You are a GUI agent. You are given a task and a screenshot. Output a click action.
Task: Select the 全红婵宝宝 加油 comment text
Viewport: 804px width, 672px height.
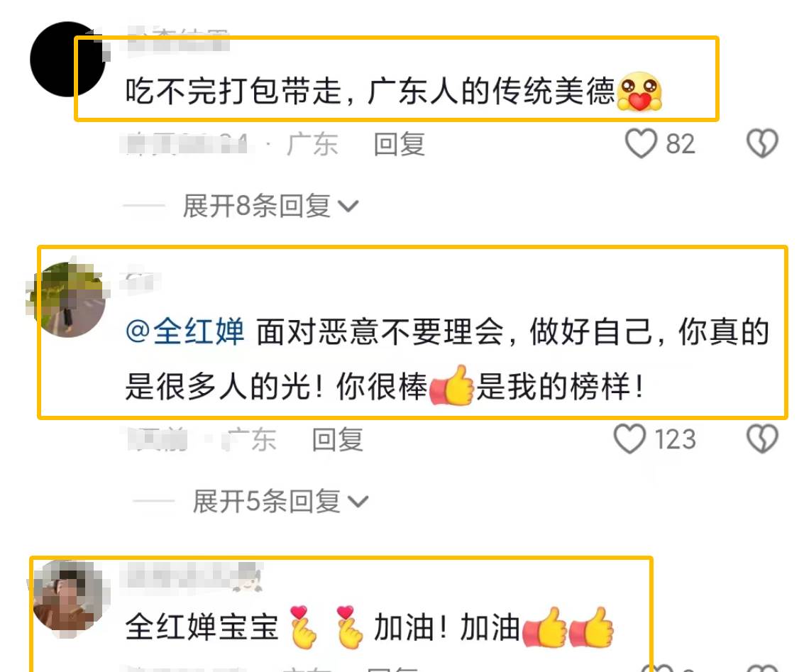click(x=369, y=627)
